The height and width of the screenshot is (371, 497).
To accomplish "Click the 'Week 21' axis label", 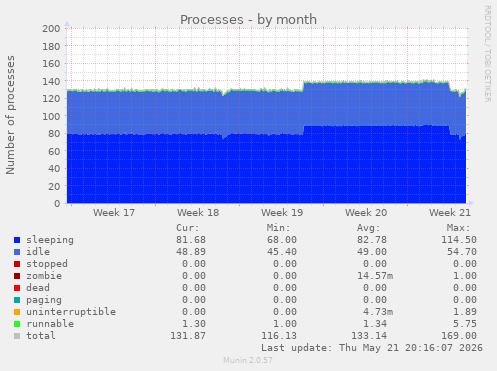I will coord(450,213).
